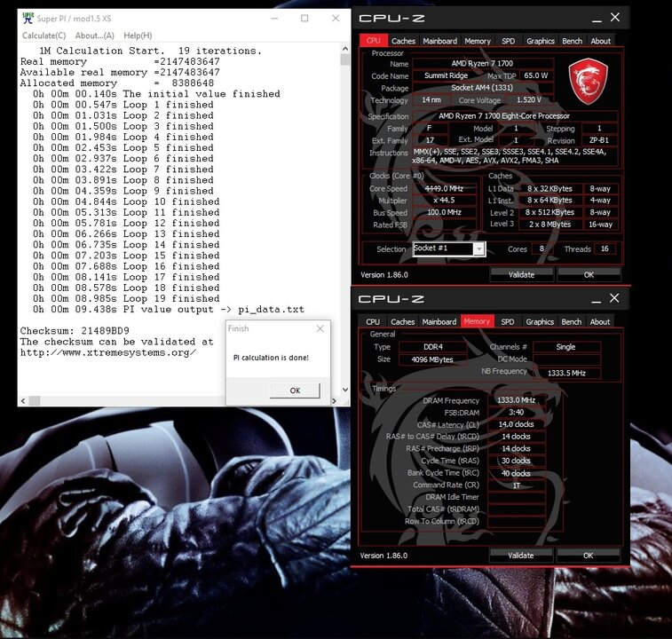Switch to CPU tab in lower CPU-Z window
This screenshot has width=672, height=639.
373,322
